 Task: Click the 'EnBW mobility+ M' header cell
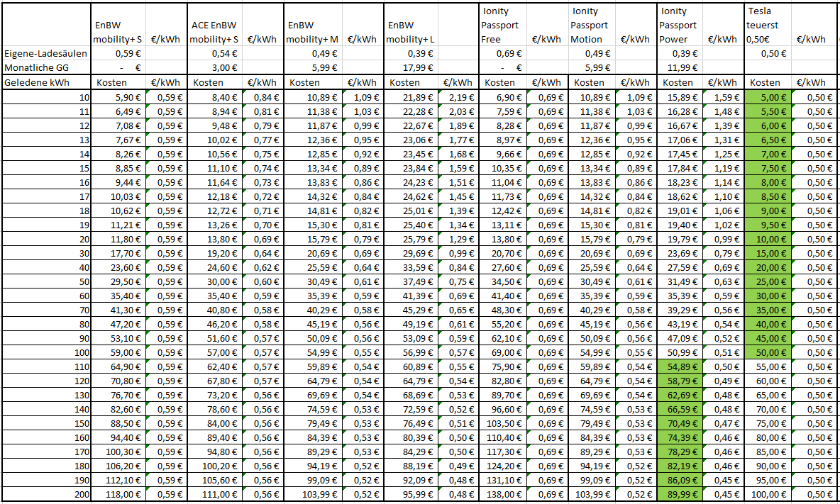(313, 25)
